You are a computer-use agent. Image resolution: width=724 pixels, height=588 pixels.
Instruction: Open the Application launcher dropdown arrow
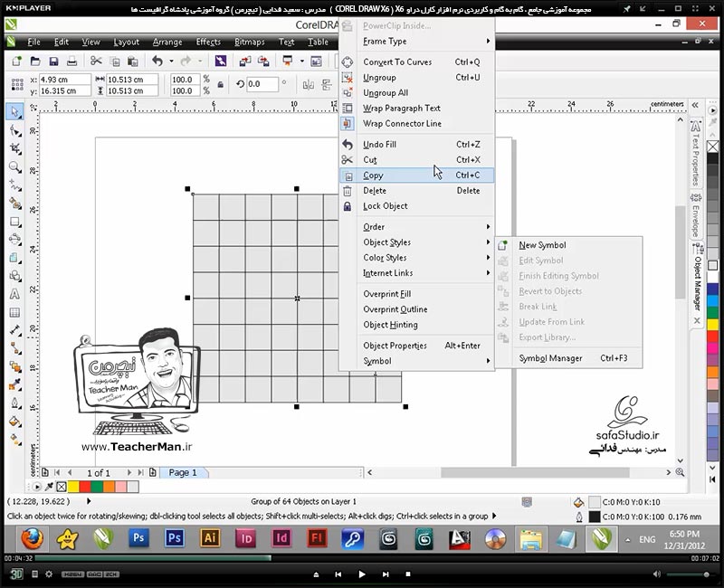tap(302, 61)
